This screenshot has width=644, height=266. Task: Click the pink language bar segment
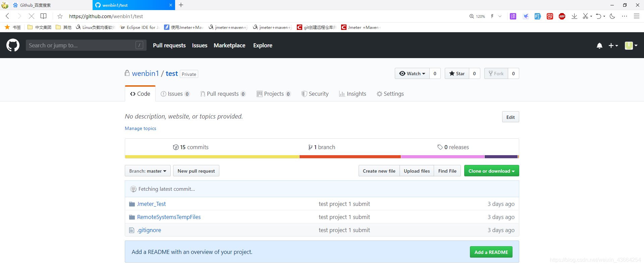coord(443,157)
